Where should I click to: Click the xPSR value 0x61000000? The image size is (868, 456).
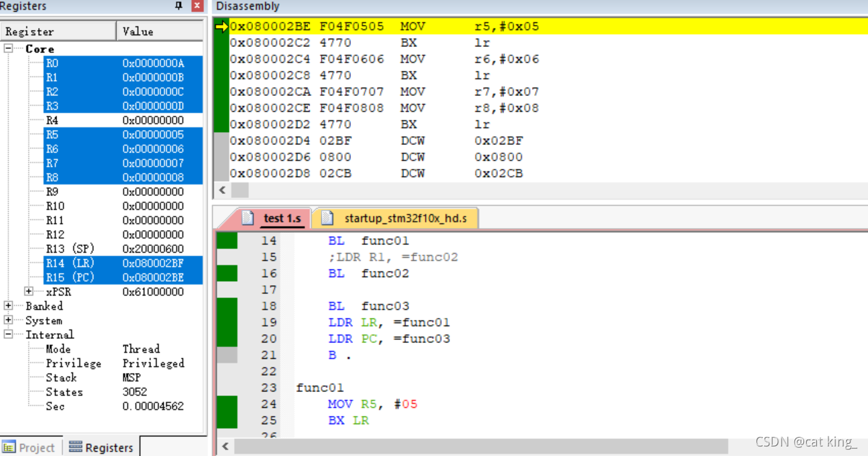coord(153,292)
